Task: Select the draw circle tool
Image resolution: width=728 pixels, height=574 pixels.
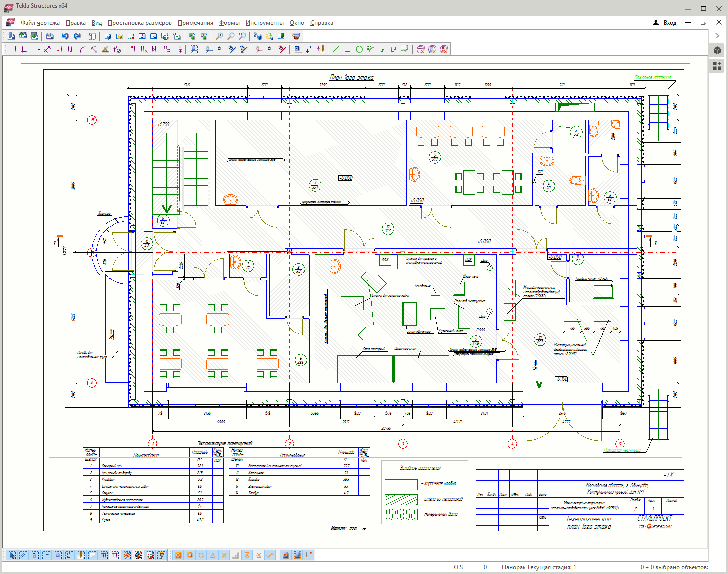Action: coord(359,49)
